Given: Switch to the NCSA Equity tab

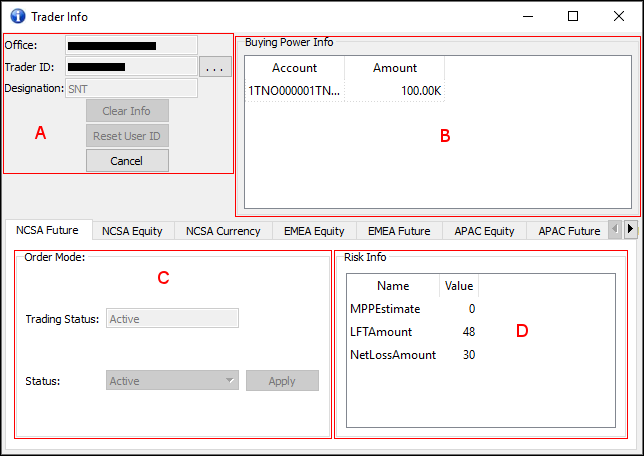Looking at the screenshot, I should point(132,231).
